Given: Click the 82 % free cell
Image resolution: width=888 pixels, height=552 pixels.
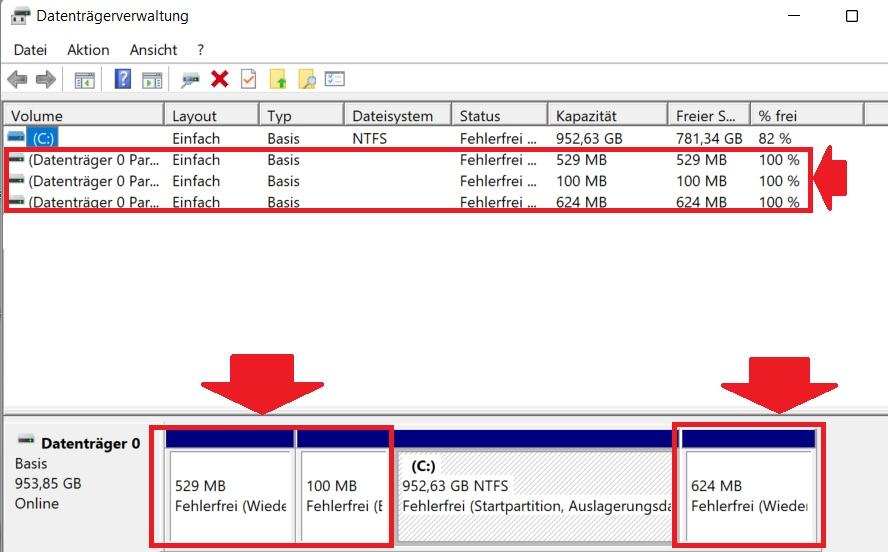Looking at the screenshot, I should coord(775,138).
